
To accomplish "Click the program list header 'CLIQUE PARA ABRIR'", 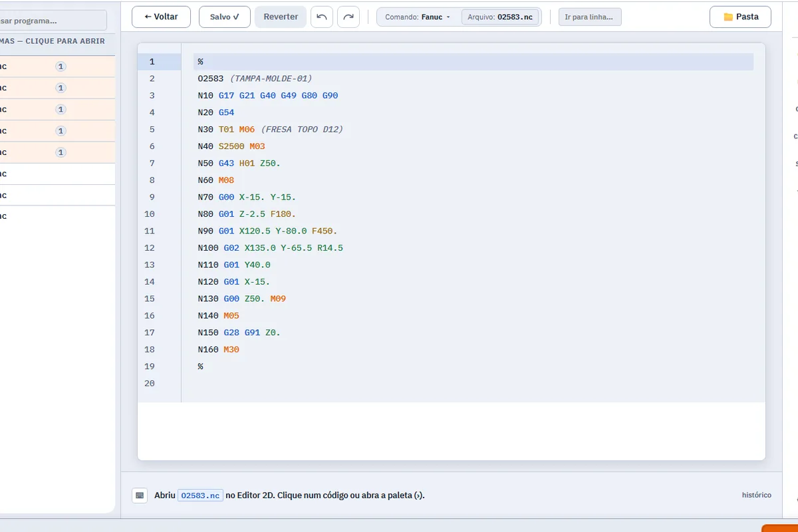I will (x=65, y=41).
